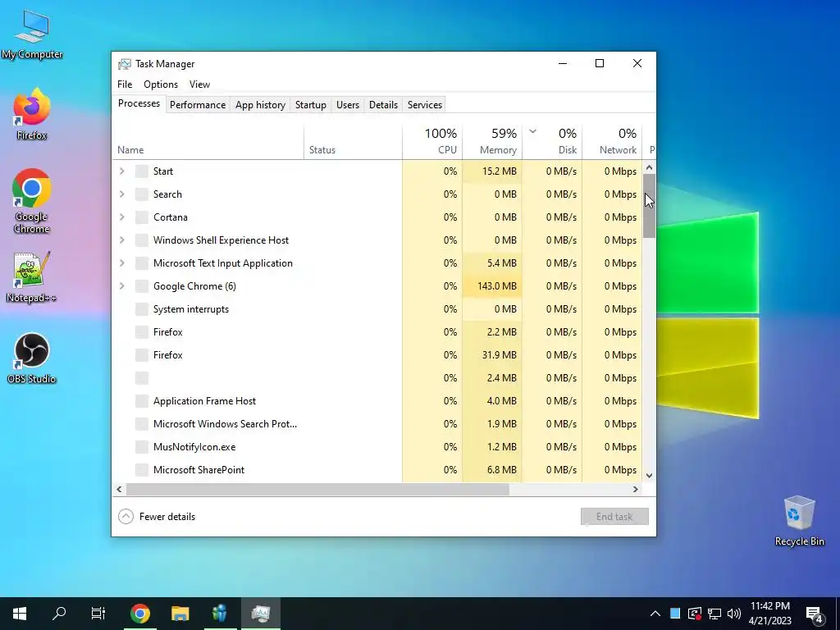840x630 pixels.
Task: Open File Explorer from the taskbar
Action: [180, 614]
